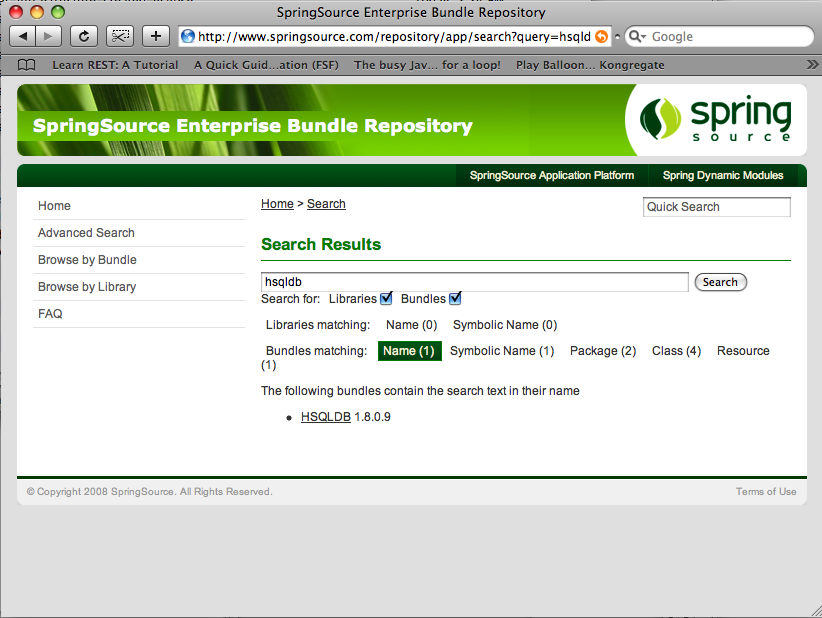Open the Google search magnifier dropdown
Viewport: 822px width, 618px height.
pyautogui.click(x=637, y=36)
